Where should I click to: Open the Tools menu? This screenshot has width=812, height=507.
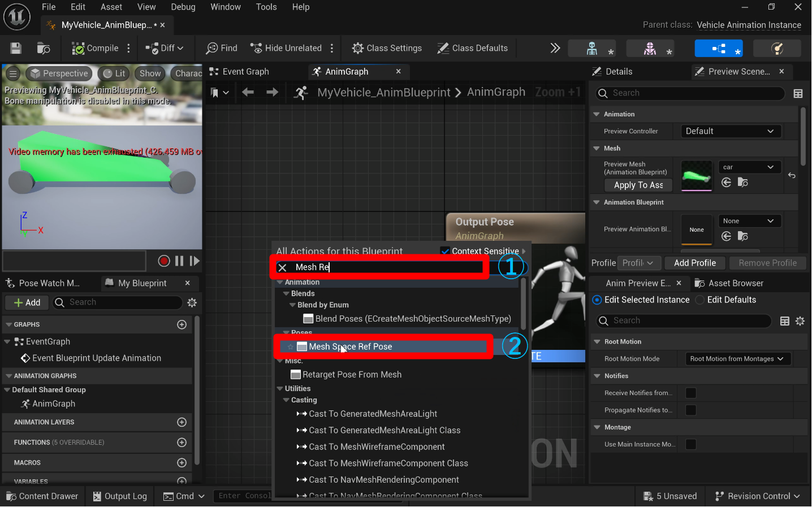point(266,7)
